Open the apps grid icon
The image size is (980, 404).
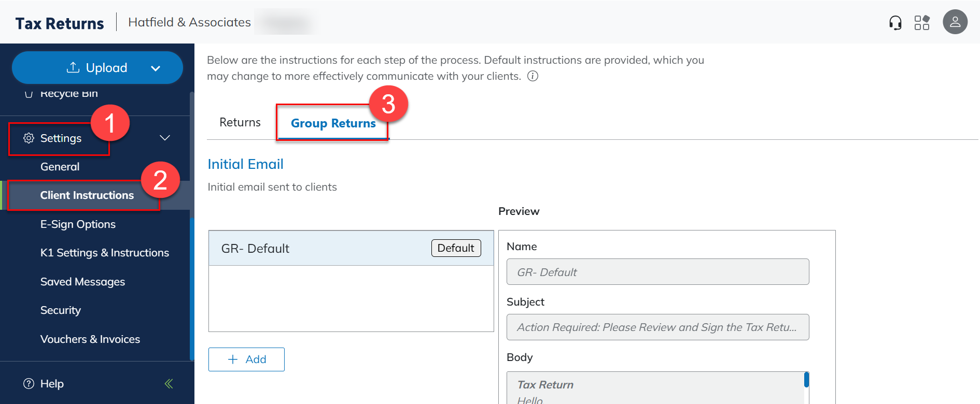pyautogui.click(x=921, y=23)
